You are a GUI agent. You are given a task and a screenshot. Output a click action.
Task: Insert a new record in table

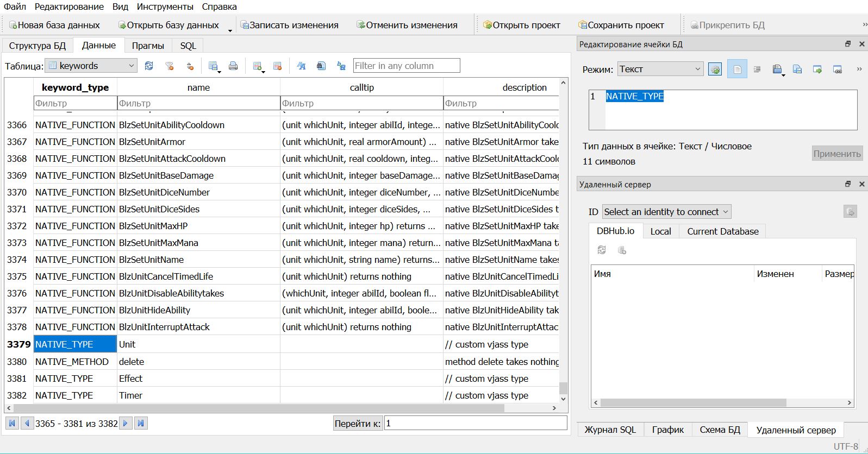[x=258, y=66]
